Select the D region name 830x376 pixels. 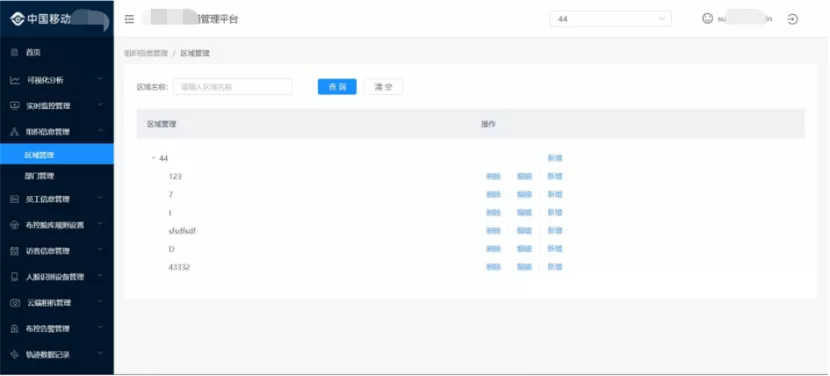click(172, 249)
